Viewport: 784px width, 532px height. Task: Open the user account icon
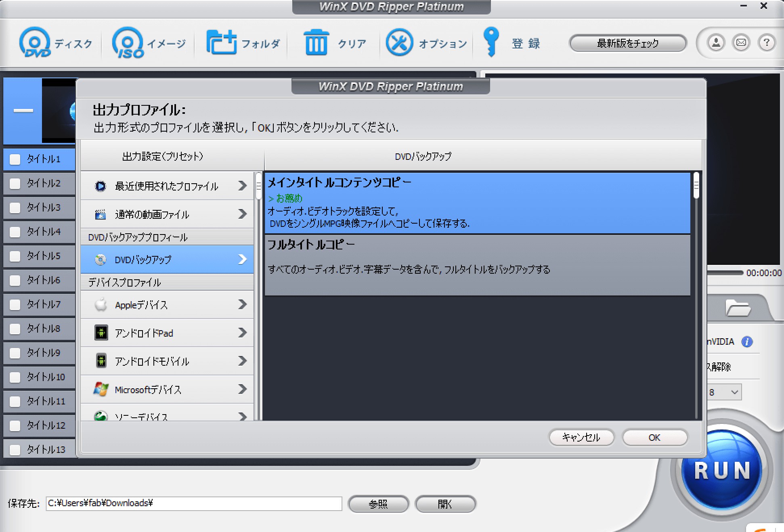716,42
